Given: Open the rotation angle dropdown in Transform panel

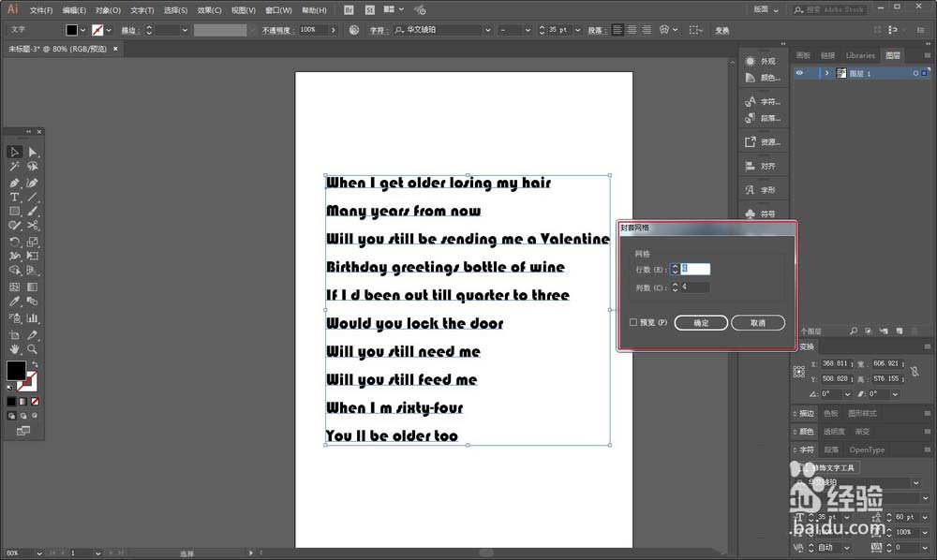Looking at the screenshot, I should coord(847,394).
